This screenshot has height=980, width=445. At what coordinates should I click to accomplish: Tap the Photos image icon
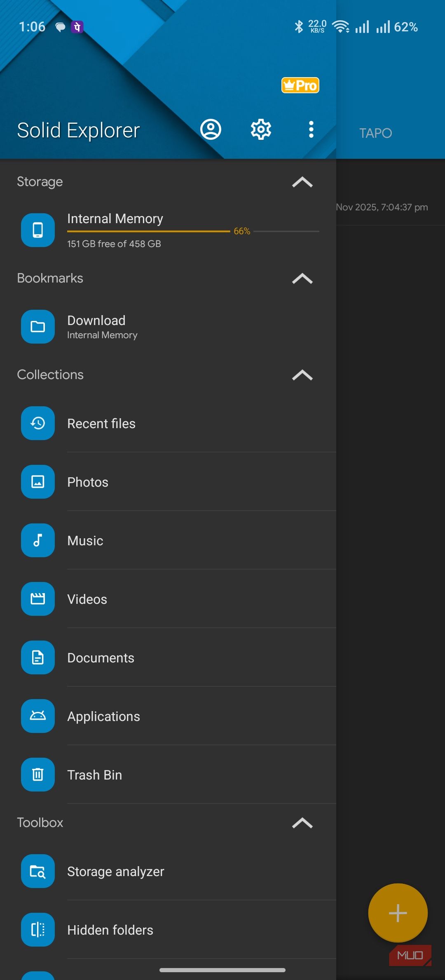38,482
